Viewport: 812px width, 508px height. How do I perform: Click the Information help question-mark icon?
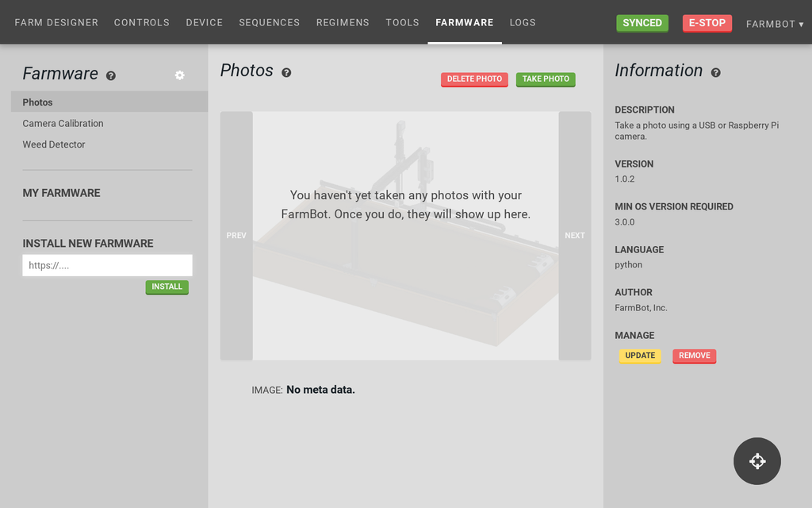[x=715, y=72]
